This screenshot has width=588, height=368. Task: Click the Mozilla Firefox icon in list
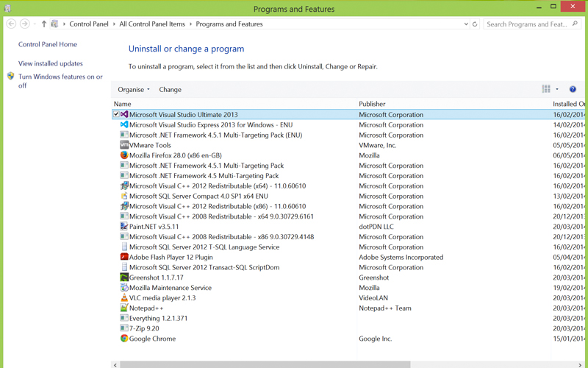pos(124,155)
